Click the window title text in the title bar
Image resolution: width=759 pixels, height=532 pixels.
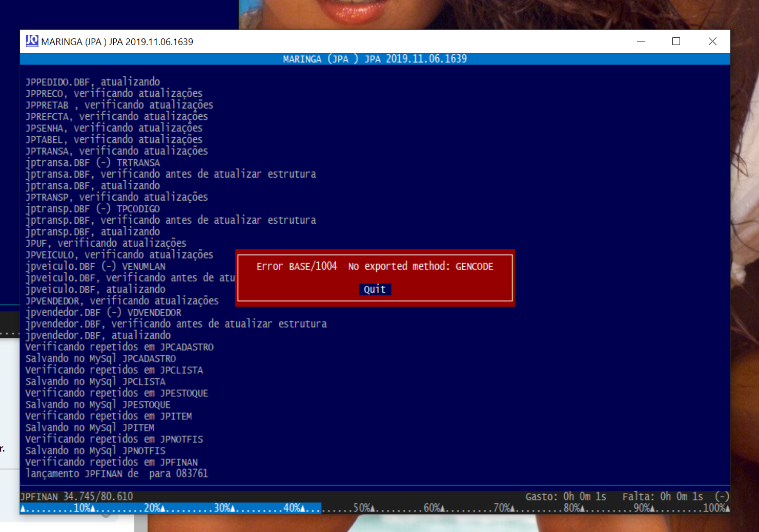117,41
